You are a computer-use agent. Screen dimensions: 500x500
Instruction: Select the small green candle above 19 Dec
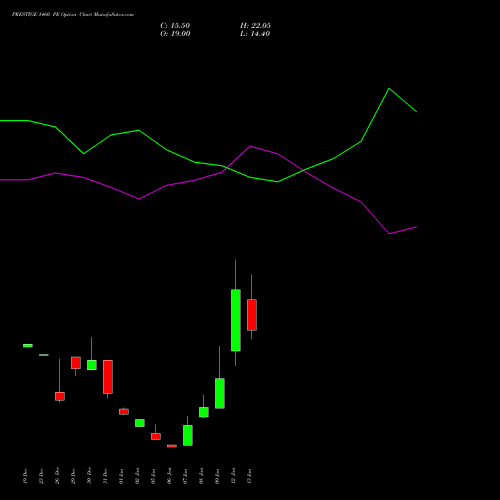pos(28,346)
